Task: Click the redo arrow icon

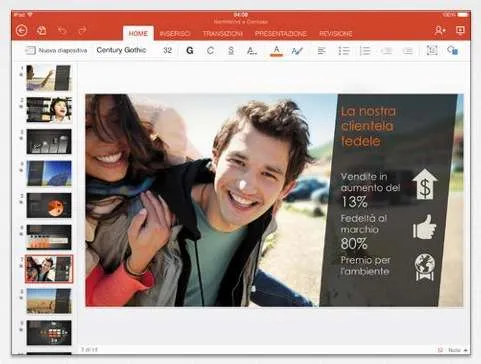Action: 82,31
